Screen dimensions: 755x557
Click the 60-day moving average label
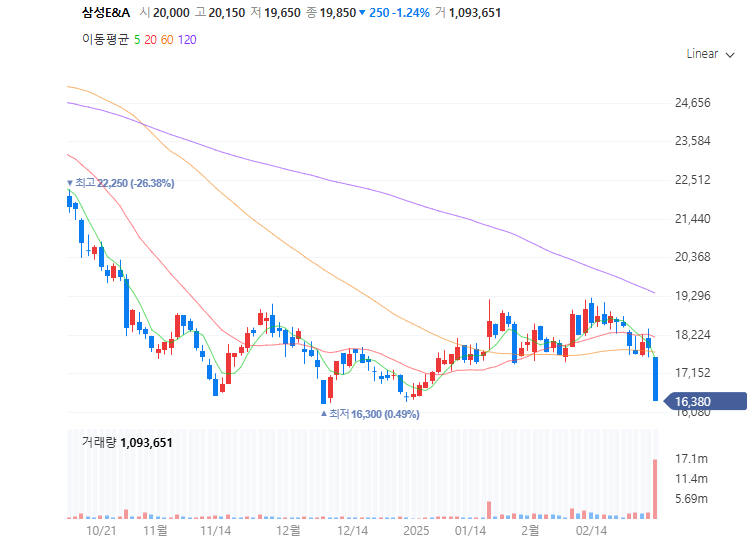pyautogui.click(x=167, y=40)
